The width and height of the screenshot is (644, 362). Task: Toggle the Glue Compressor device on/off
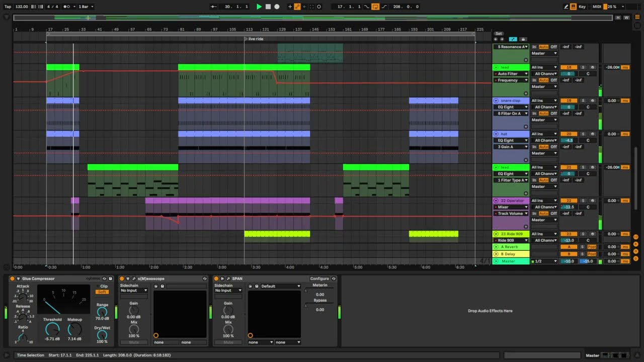(x=12, y=279)
